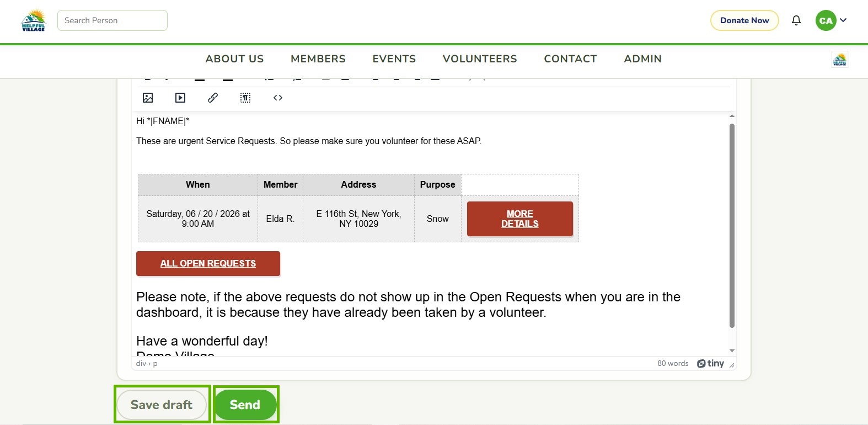Open the source code view icon
Image resolution: width=868 pixels, height=425 pixels.
click(x=278, y=98)
